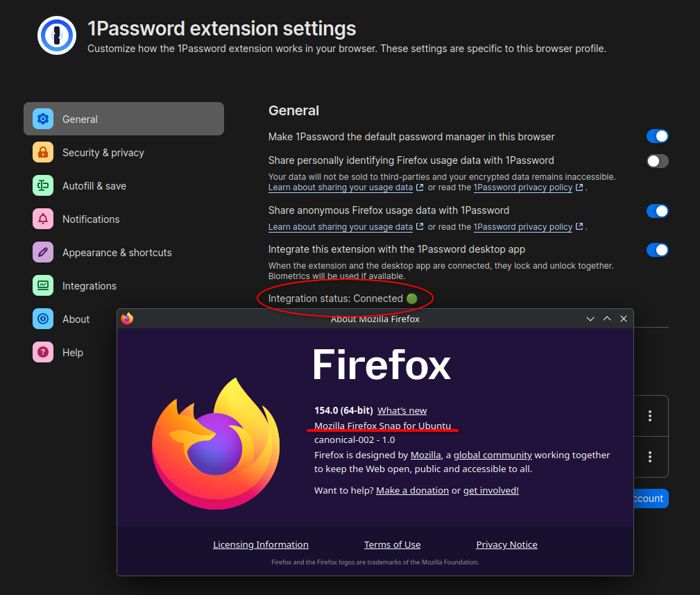700x595 pixels.
Task: Click external link icon after second usage data link
Action: (x=420, y=226)
